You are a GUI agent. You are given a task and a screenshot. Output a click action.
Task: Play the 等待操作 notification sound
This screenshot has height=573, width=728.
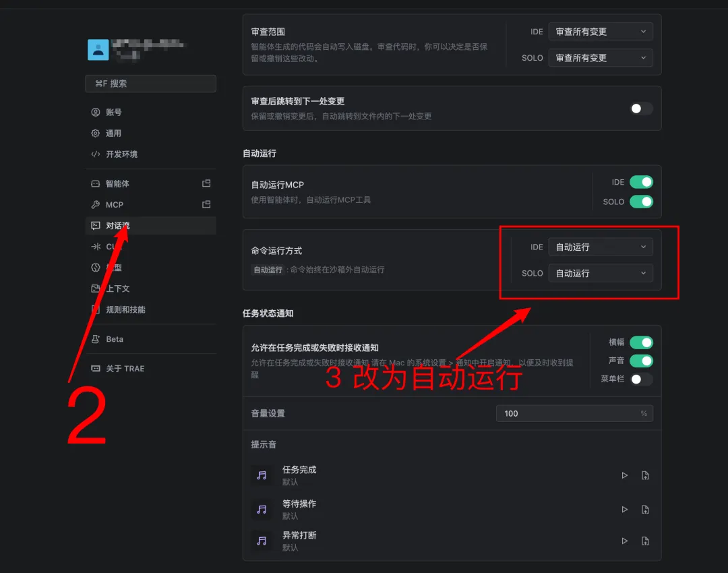(x=624, y=510)
